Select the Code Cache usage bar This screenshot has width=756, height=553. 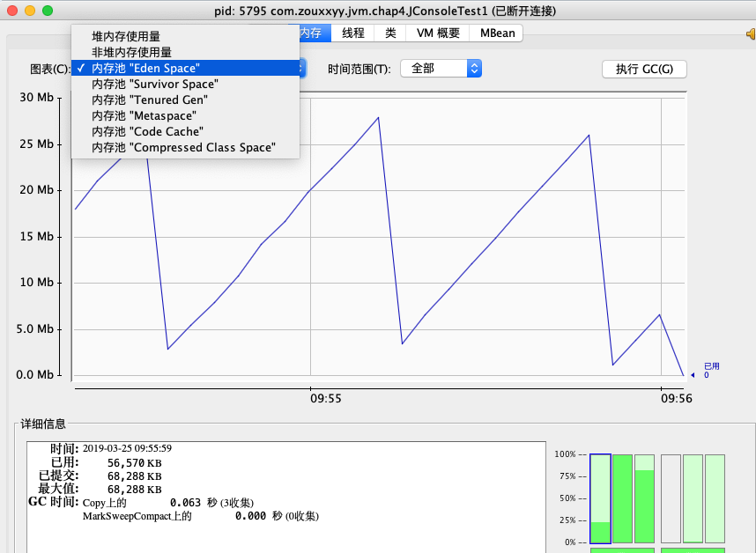click(x=693, y=498)
